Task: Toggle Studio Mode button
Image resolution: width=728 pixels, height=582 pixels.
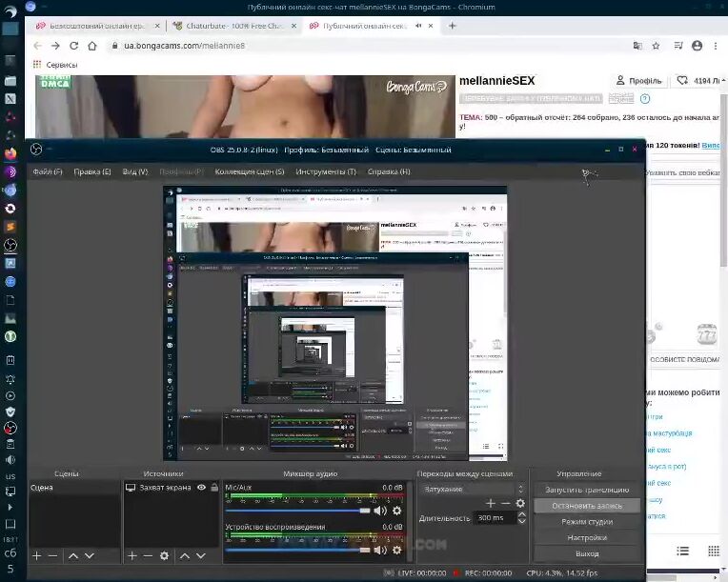Action: 586,522
